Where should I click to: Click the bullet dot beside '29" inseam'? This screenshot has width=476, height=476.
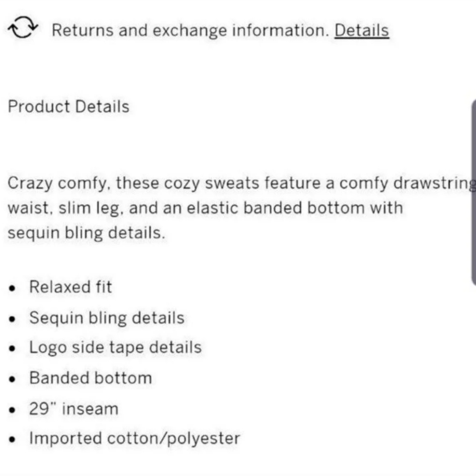tap(12, 410)
